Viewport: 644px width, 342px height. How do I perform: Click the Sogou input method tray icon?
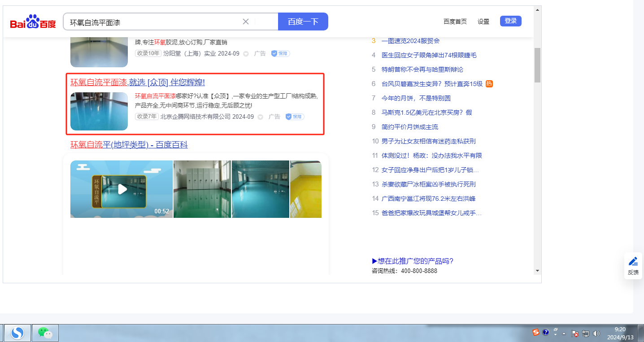coord(536,333)
